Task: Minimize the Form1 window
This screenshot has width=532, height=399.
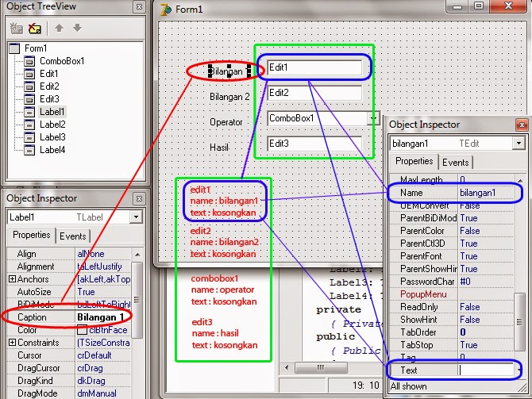Action: (x=457, y=6)
